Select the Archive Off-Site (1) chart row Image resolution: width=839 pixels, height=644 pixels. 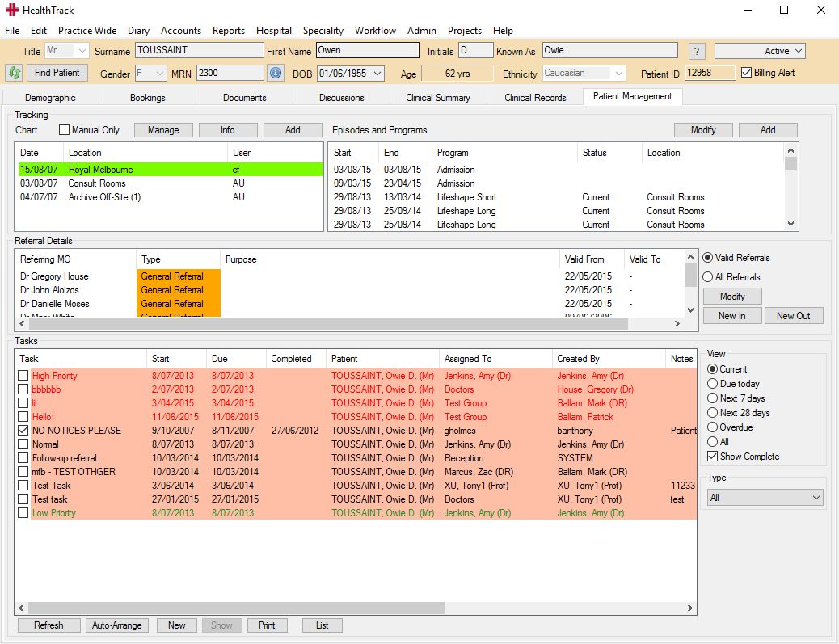click(x=171, y=197)
